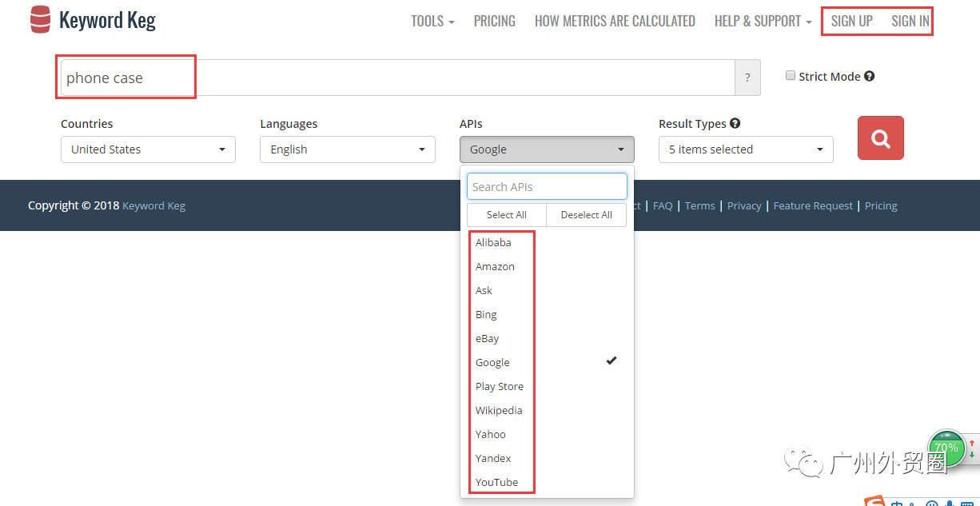This screenshot has width=980, height=506.
Task: Click the Keyword Keg link in the footer copyright
Action: click(x=153, y=205)
